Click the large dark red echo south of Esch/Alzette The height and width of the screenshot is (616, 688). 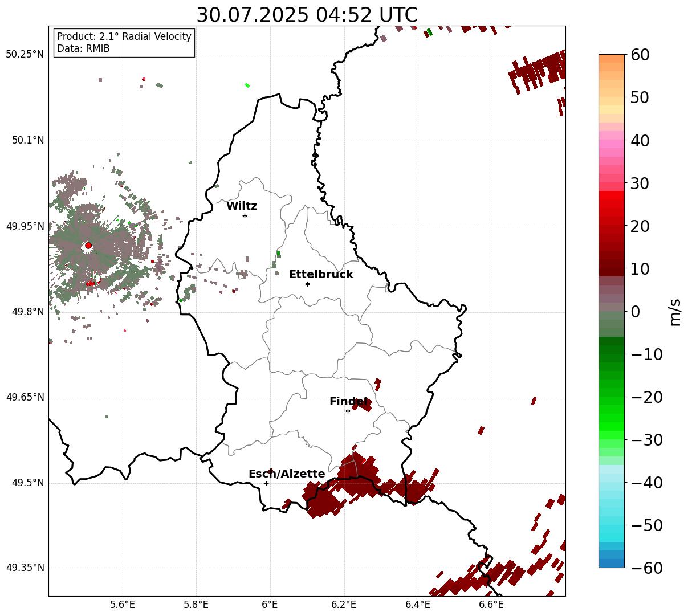coord(323,501)
